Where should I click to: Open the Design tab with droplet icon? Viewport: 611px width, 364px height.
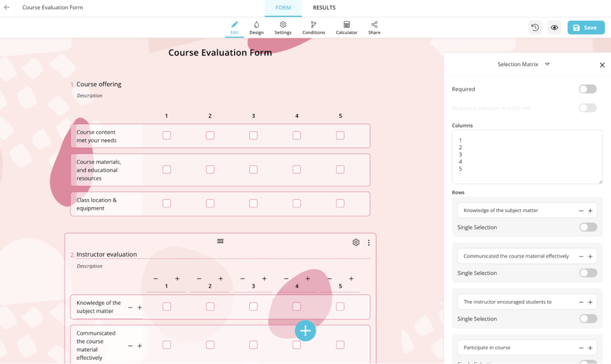[x=256, y=27]
